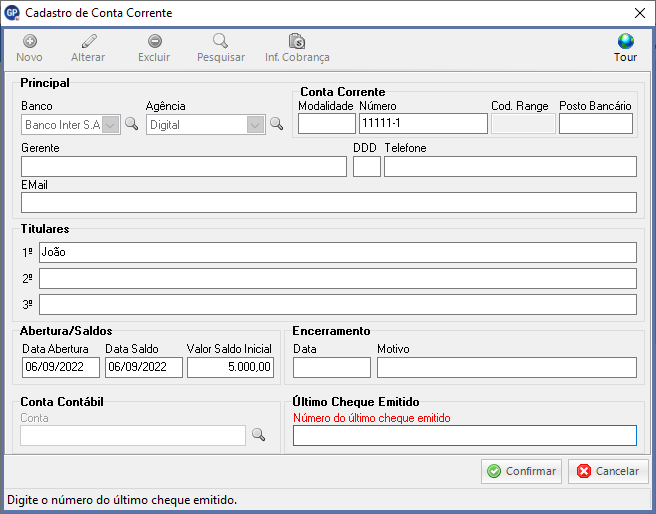The height and width of the screenshot is (514, 656).
Task: Click the 'Abertura/Saldos' group heading
Action: pyautogui.click(x=66, y=331)
